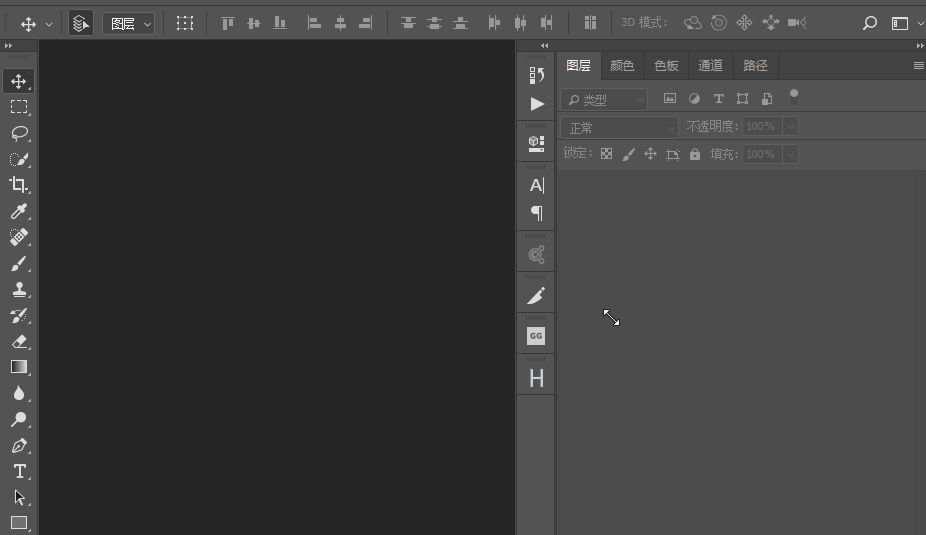Switch to the 颜色 tab
Viewport: 926px width, 535px height.
622,66
